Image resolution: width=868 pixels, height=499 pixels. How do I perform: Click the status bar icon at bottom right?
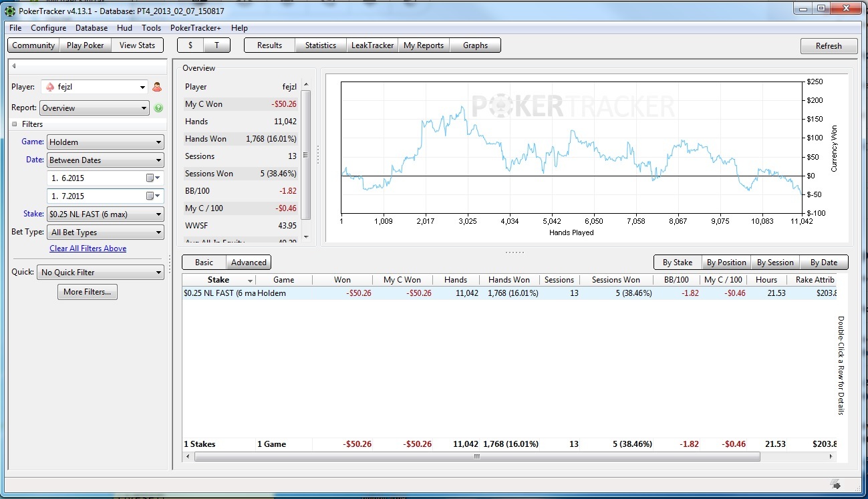click(x=835, y=484)
